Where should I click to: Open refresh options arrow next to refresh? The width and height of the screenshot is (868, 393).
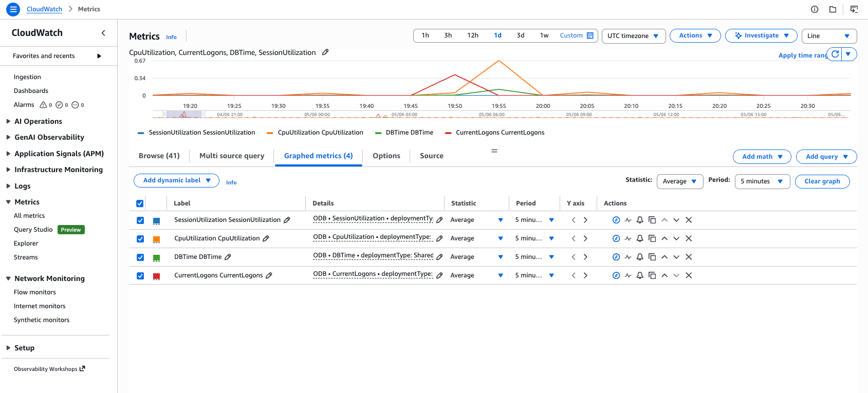(849, 54)
